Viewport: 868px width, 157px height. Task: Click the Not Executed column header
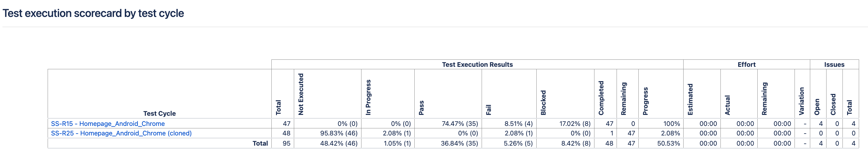[301, 94]
